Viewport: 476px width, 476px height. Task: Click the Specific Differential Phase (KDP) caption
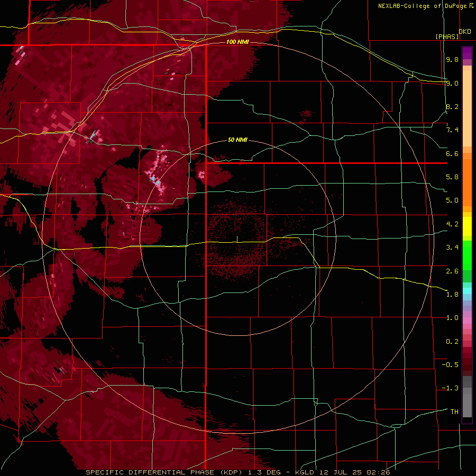[x=163, y=472]
